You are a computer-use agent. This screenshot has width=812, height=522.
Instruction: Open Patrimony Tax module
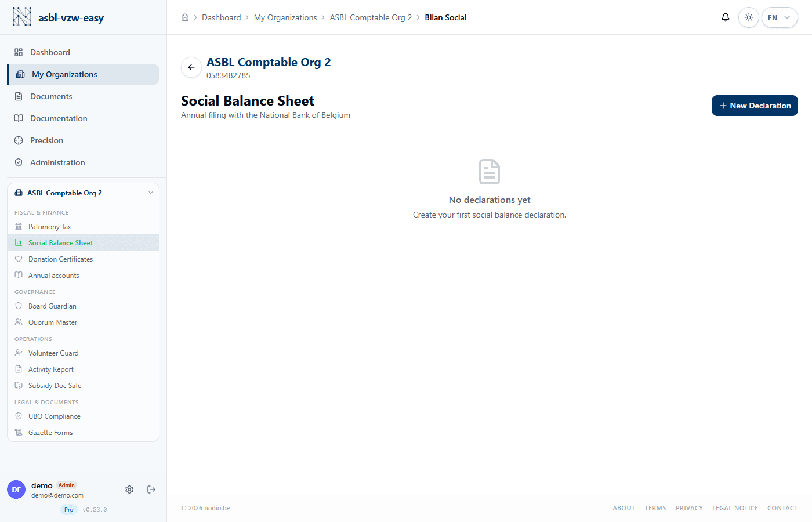[x=83, y=227]
